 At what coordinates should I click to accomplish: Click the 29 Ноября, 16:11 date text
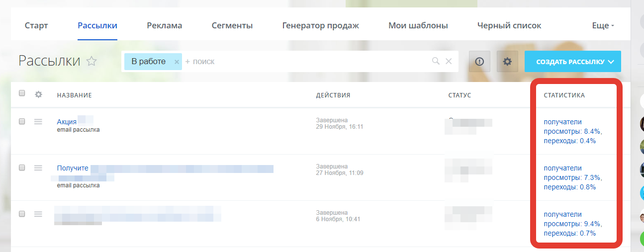(x=340, y=127)
